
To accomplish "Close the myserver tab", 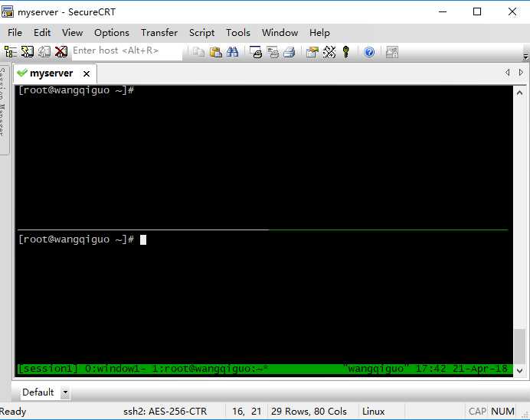I will [87, 73].
